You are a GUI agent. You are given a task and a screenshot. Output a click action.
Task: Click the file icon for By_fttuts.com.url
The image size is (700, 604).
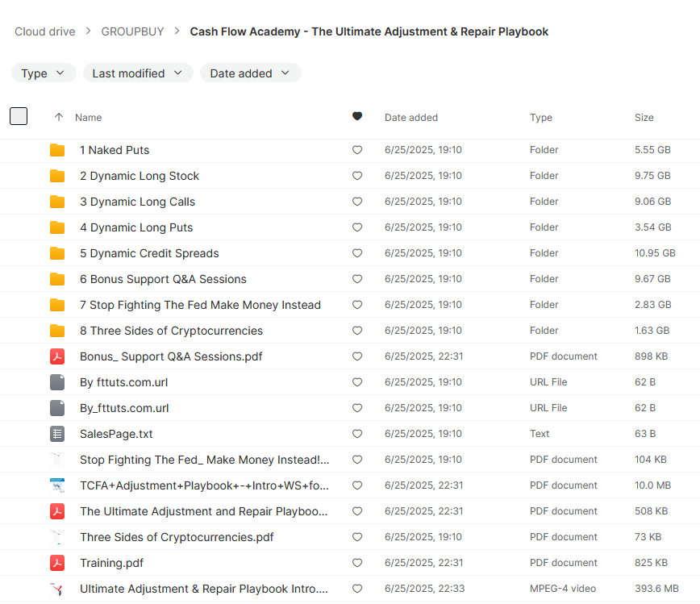[x=57, y=408]
